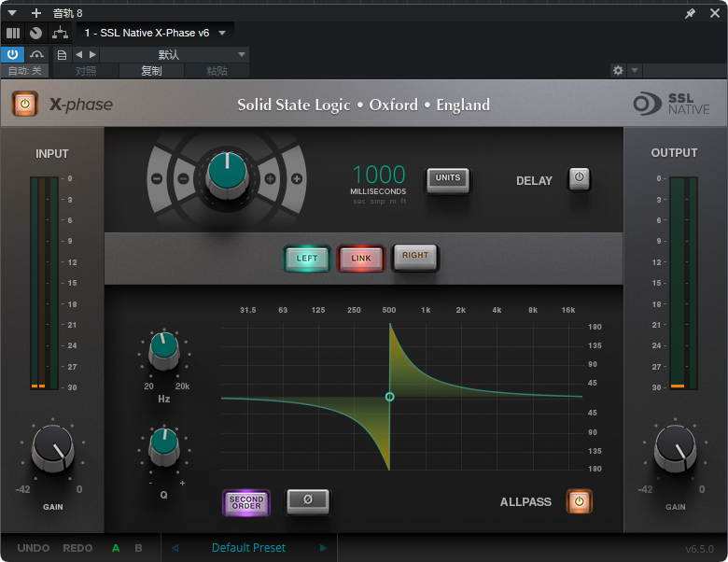
Task: Click the channel editor bars icon
Action: coord(13,33)
